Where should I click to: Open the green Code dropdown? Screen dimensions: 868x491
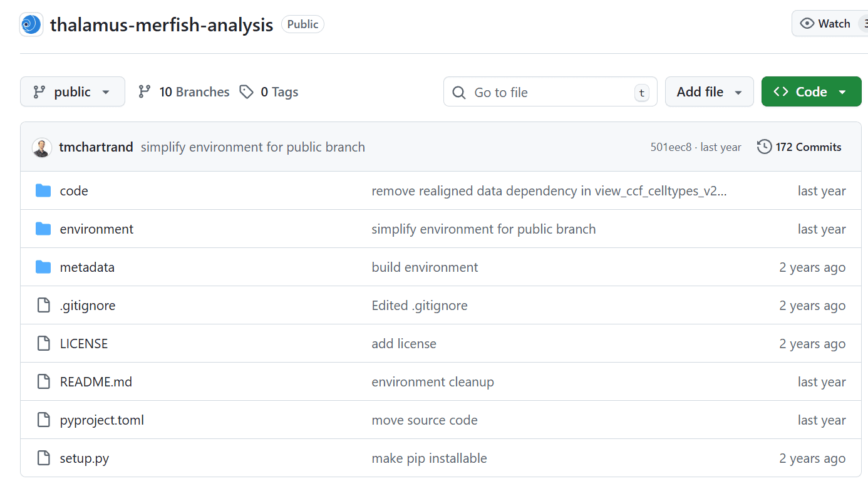[x=811, y=92]
